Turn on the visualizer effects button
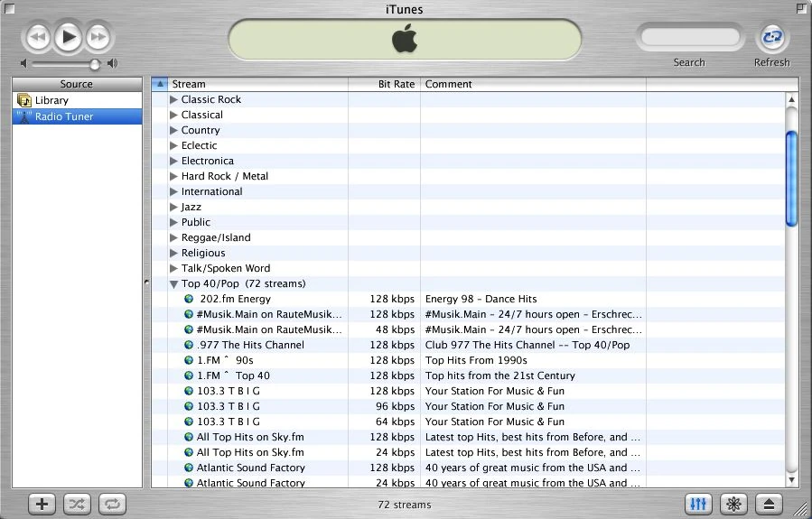This screenshot has width=812, height=519. 733,504
